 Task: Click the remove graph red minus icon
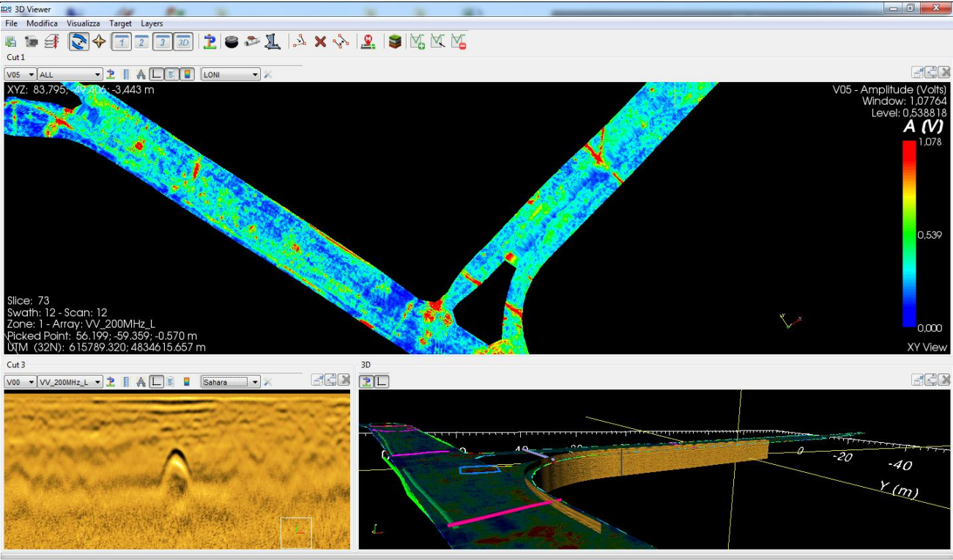point(459,42)
